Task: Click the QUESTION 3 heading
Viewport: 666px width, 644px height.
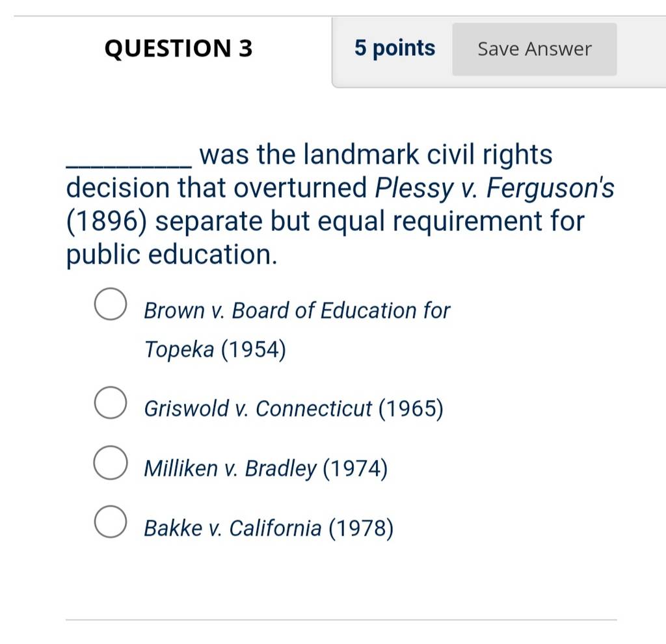Action: pyautogui.click(x=178, y=48)
